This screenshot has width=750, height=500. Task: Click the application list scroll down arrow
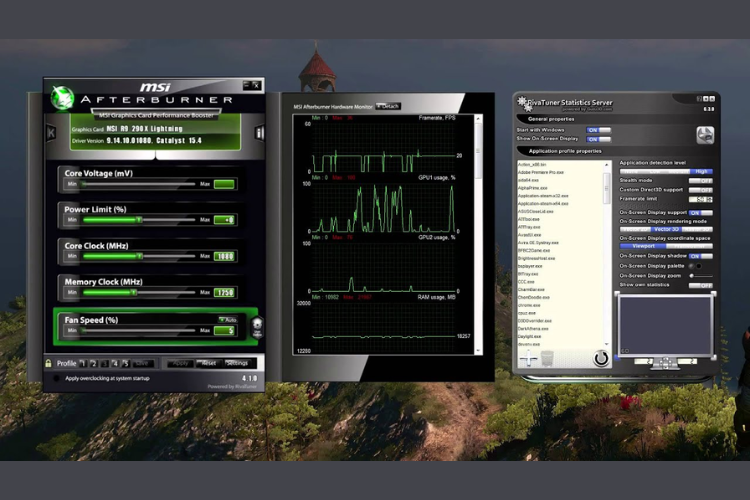tap(607, 344)
